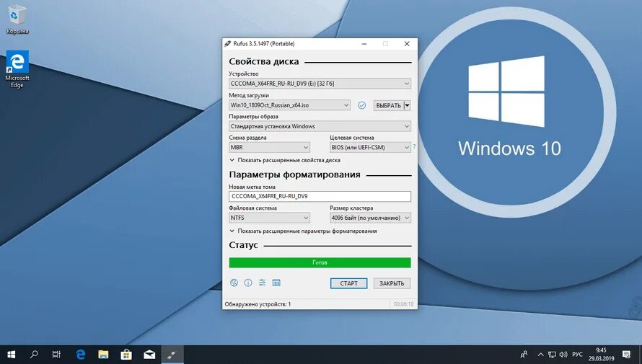Switch РУС input language indicator

(x=577, y=355)
